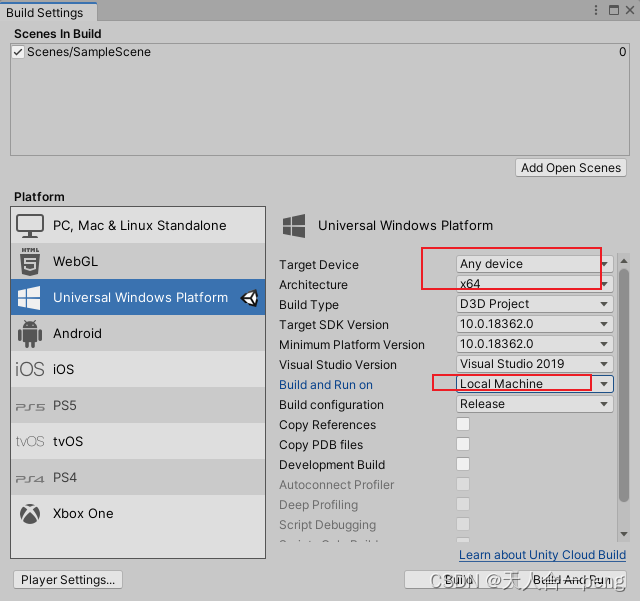Screen dimensions: 640x601
Task: Click the PS4 logo icon
Action: [x=30, y=479]
